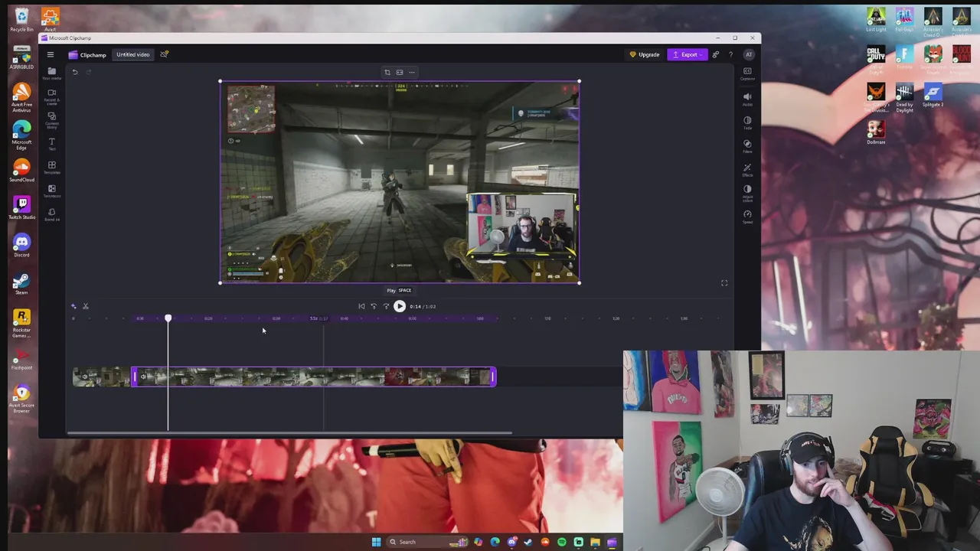Image resolution: width=980 pixels, height=551 pixels.
Task: Open the help question mark
Action: pos(730,54)
